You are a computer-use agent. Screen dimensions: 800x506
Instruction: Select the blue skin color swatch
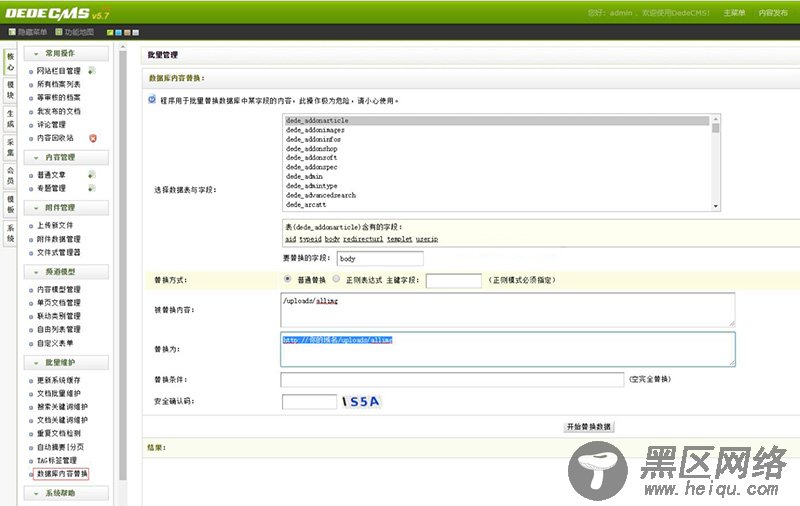[x=118, y=33]
